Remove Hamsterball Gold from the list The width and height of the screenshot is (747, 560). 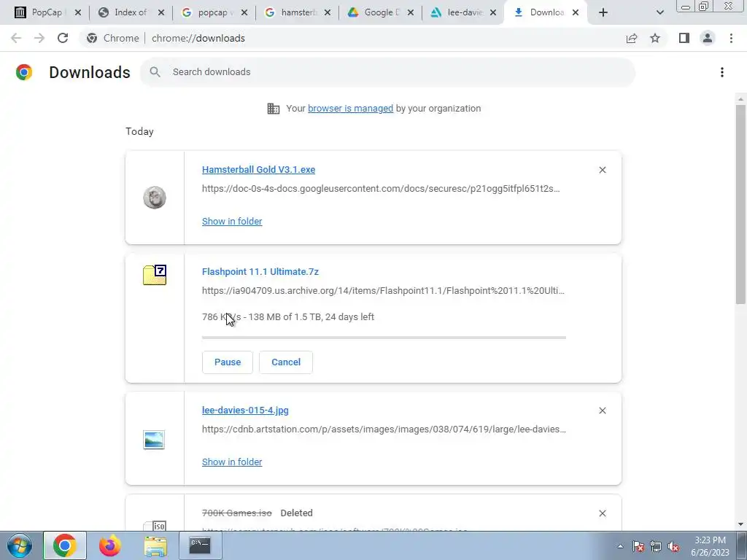pos(602,170)
